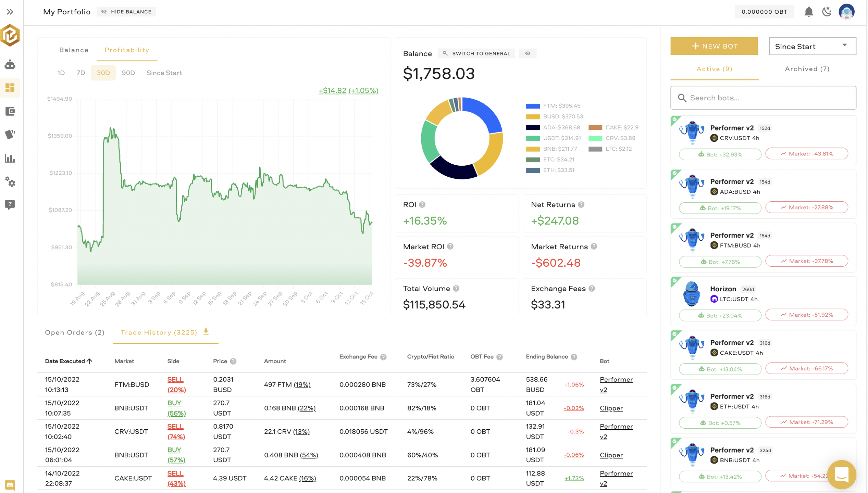Screen dimensions: 868x493
Task: Click Hide Balance to mask portfolio values
Action: 126,11
